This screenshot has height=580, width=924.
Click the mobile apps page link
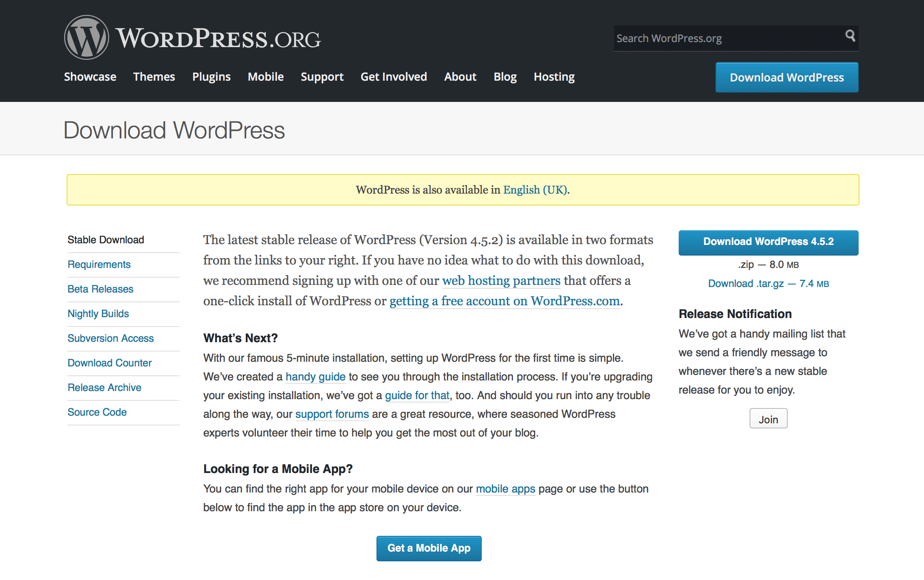pyautogui.click(x=506, y=489)
